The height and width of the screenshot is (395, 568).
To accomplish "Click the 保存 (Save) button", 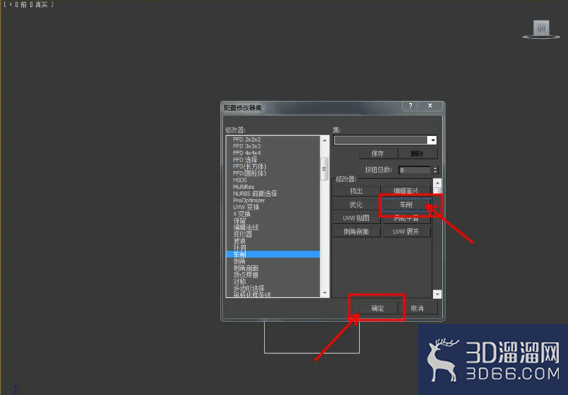I will [377, 154].
